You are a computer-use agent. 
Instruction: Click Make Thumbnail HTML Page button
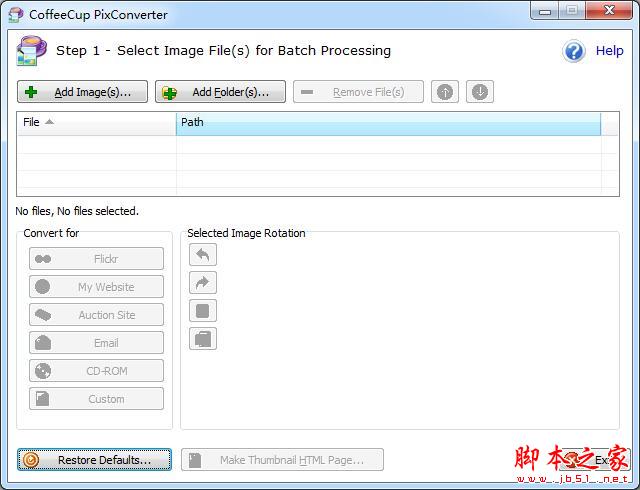[282, 460]
